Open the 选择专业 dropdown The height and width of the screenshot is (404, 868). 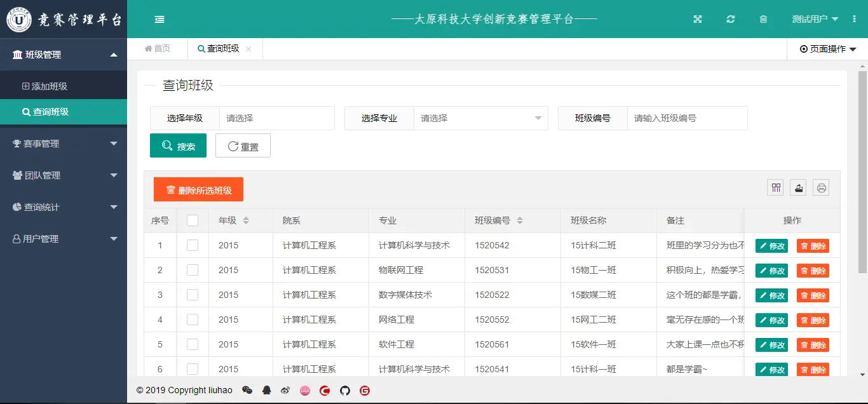click(481, 118)
